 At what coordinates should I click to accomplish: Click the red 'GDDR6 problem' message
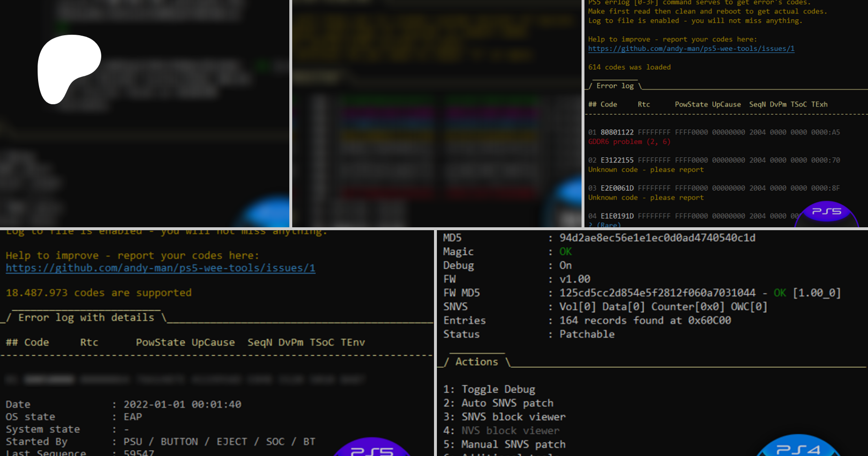pyautogui.click(x=629, y=142)
